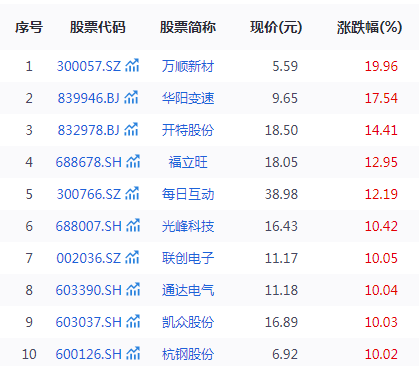Open stock code 832978.BJ
Image resolution: width=419 pixels, height=366 pixels.
88,130
